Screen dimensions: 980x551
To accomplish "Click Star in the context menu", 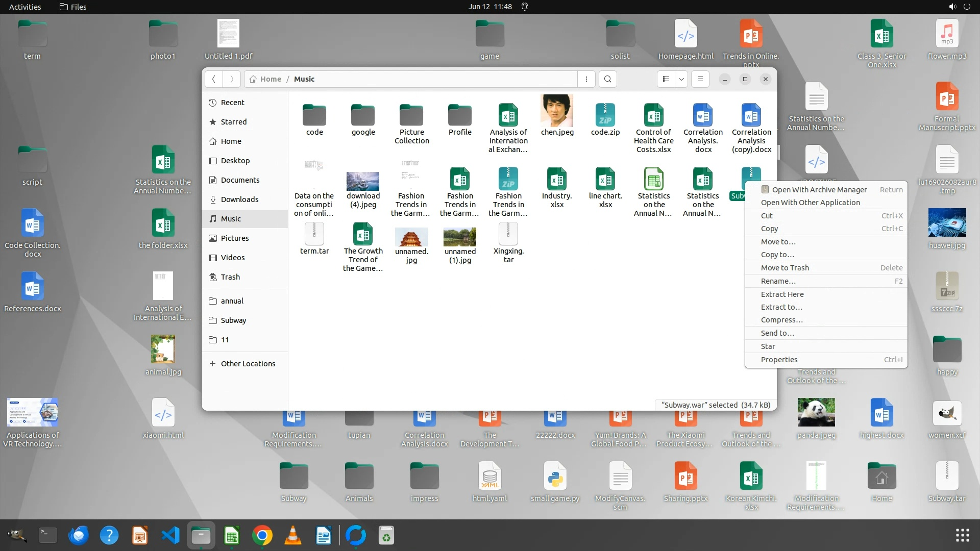I will point(768,346).
